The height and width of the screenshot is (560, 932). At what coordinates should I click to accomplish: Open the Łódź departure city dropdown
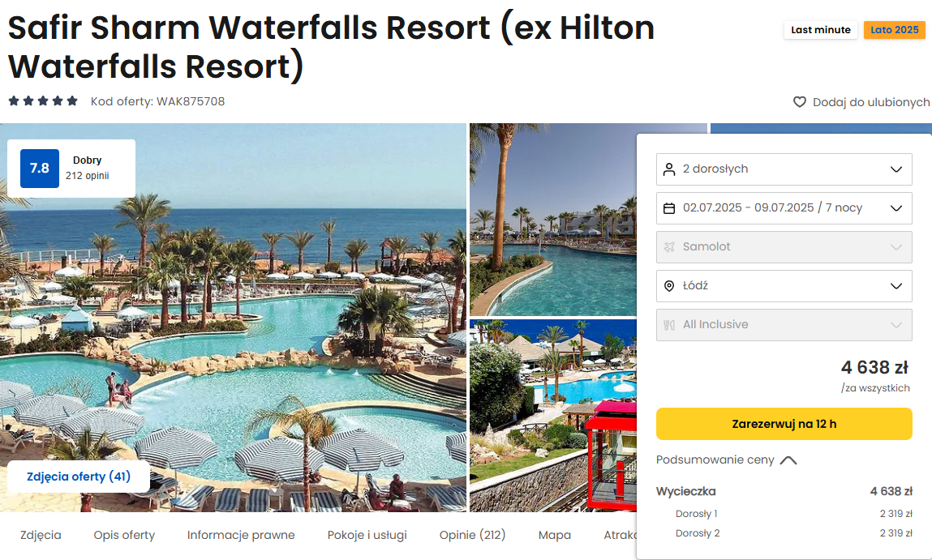[x=784, y=286]
